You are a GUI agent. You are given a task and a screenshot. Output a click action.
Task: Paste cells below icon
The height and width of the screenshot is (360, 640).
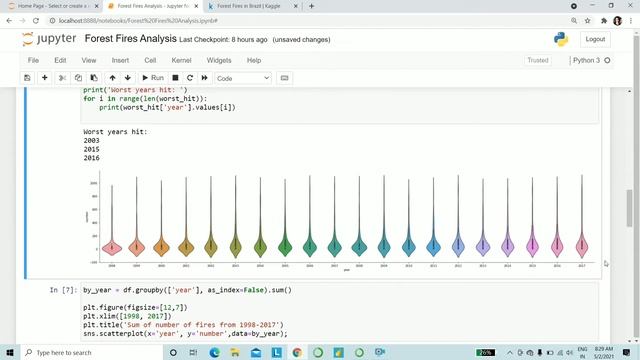tap(94, 78)
